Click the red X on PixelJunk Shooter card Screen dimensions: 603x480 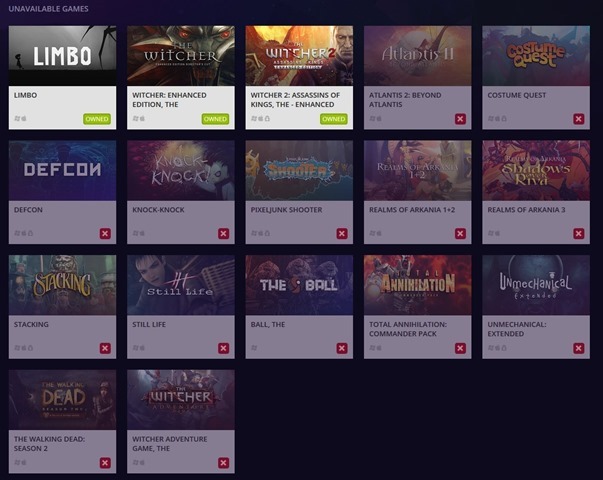pos(342,234)
